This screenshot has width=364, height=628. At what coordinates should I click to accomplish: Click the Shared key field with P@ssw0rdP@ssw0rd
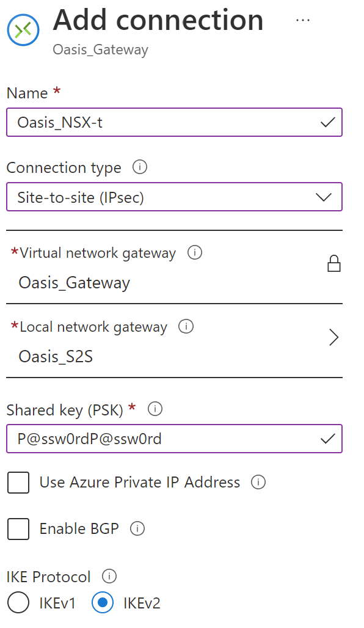(174, 439)
